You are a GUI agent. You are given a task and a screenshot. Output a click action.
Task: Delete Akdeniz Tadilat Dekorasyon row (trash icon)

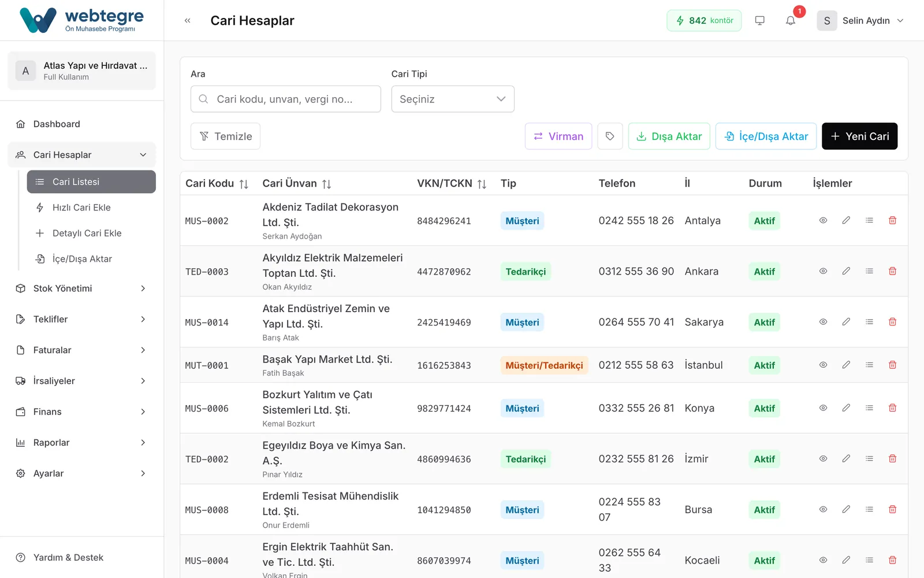point(892,220)
